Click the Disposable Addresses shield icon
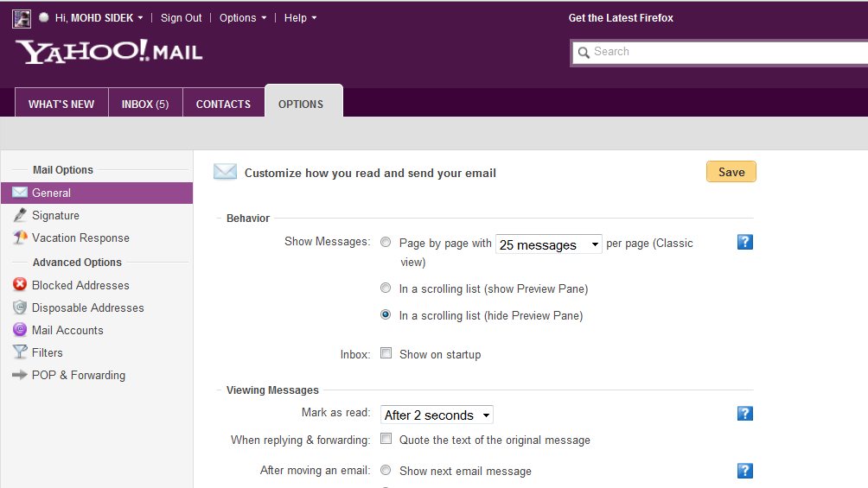The image size is (868, 488). 20,307
